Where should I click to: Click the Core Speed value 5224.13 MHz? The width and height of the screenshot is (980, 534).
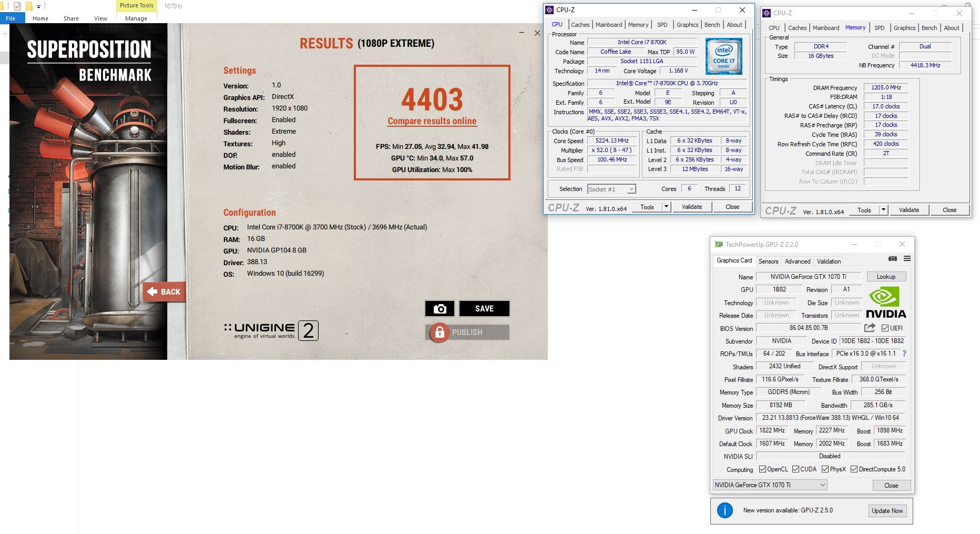pos(612,141)
